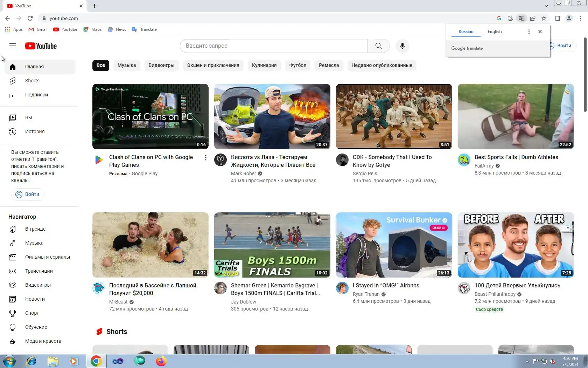
Task: Open the FailArmy channel avatar
Action: click(464, 160)
